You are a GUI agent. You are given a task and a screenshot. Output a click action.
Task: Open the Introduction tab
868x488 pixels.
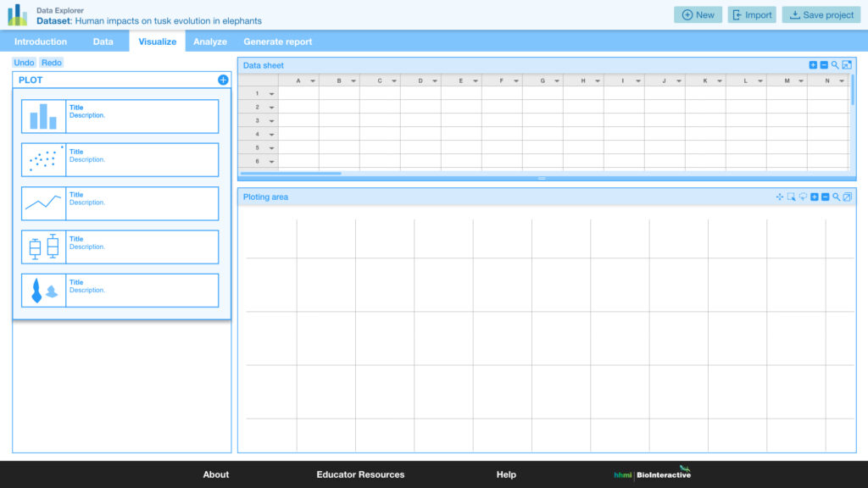point(40,41)
